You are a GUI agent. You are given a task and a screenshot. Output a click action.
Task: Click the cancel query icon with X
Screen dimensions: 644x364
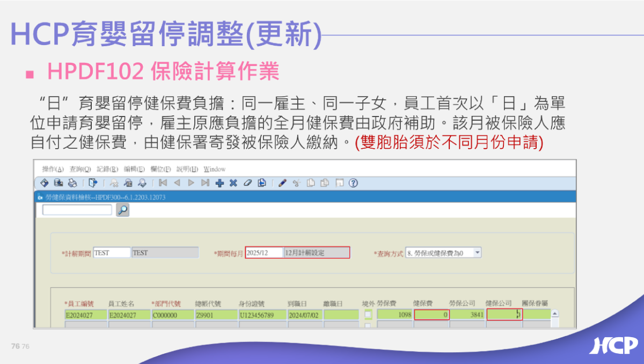[x=114, y=183]
